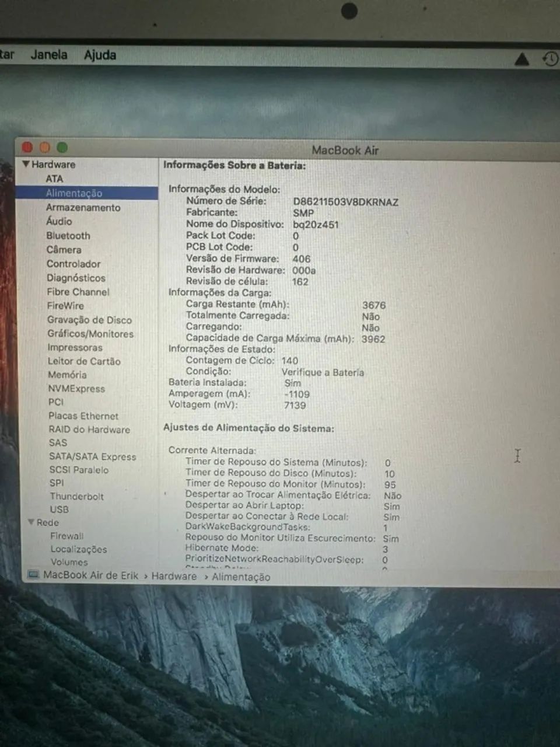The height and width of the screenshot is (747, 560).
Task: Select SPI in the sidebar
Action: (57, 483)
